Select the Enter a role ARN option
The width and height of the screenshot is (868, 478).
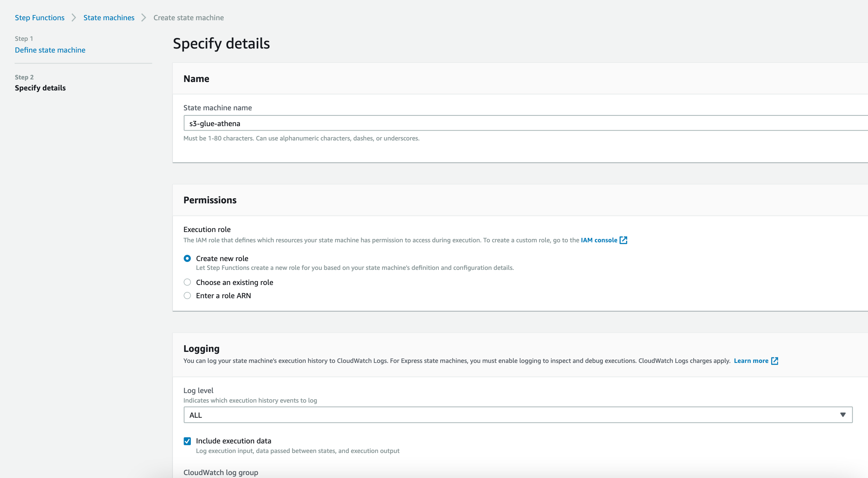[x=187, y=296]
